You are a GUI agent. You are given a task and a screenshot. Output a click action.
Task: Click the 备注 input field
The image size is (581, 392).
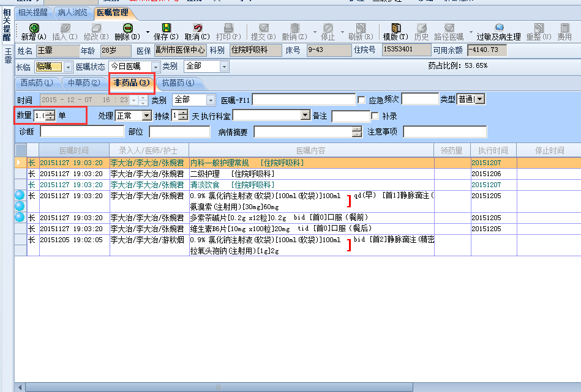351,116
